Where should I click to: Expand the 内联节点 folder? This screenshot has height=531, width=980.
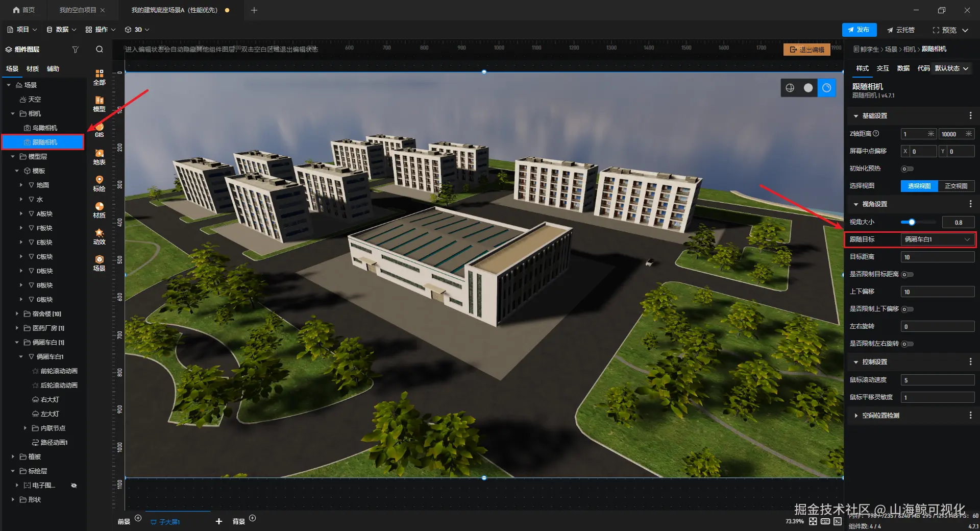tap(25, 428)
